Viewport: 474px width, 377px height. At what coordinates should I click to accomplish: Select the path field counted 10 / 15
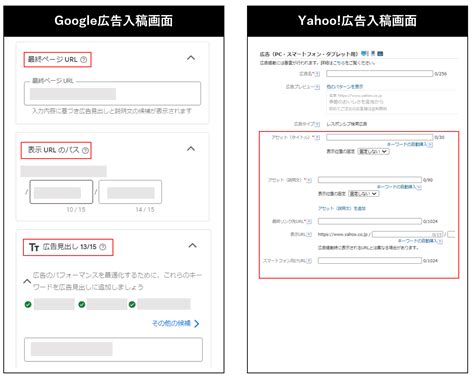point(61,192)
